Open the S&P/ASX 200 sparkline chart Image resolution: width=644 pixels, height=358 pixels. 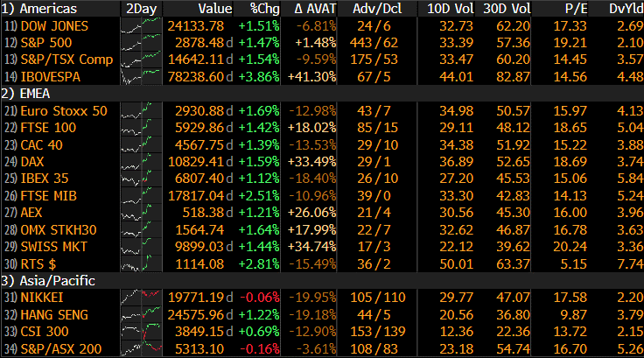pos(141,348)
